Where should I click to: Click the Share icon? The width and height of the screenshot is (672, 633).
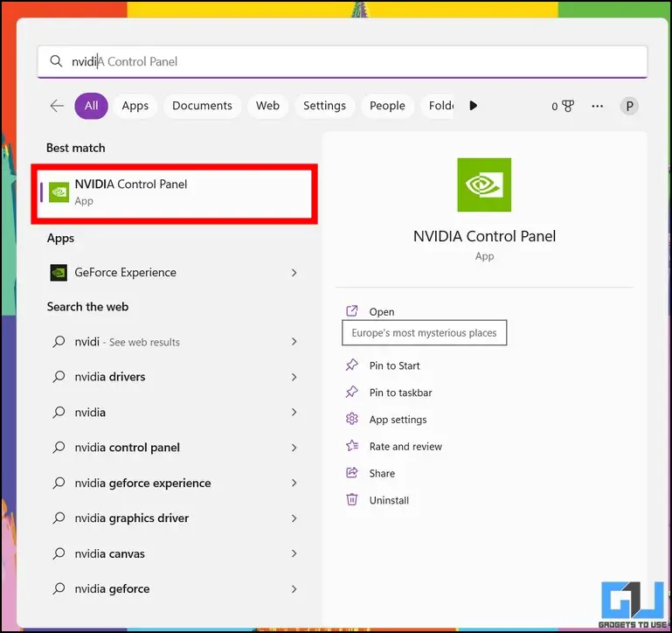[x=352, y=473]
